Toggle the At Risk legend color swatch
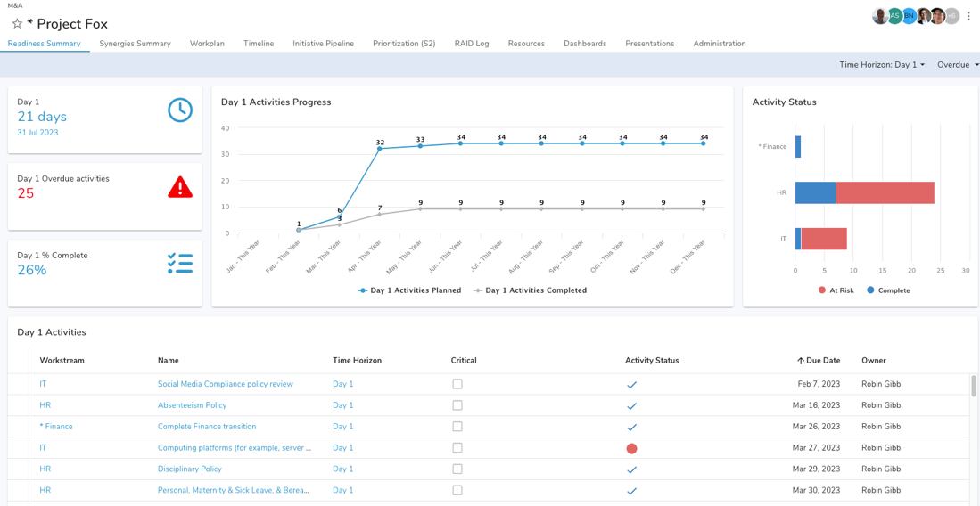Image resolution: width=980 pixels, height=506 pixels. pyautogui.click(x=822, y=290)
